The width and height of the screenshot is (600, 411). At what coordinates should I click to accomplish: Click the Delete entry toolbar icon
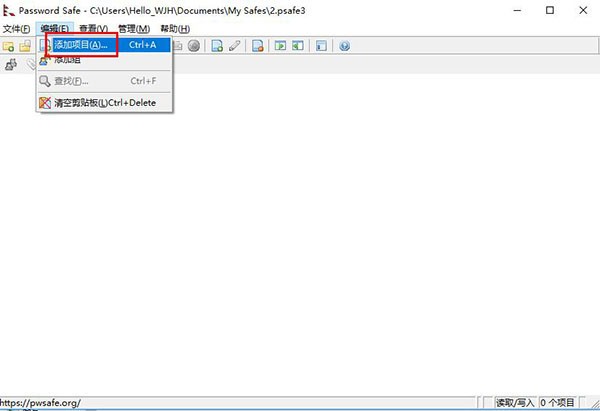[257, 46]
